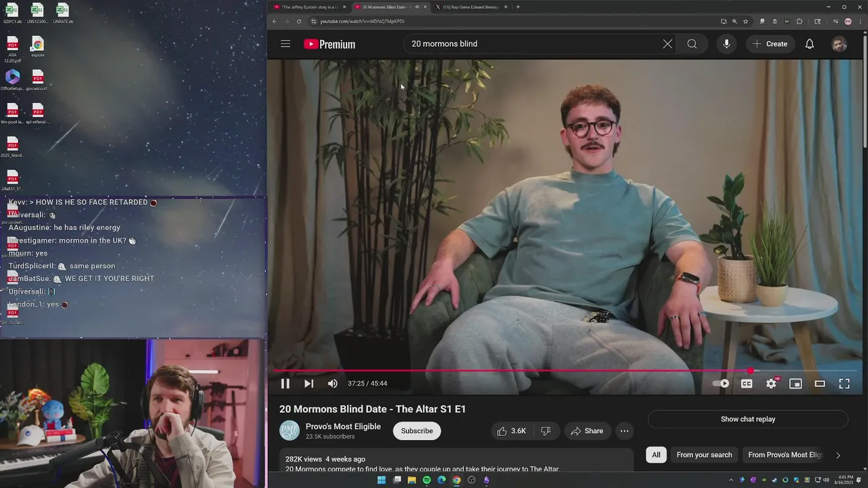Skip to the next video
The image size is (868, 488).
(309, 384)
